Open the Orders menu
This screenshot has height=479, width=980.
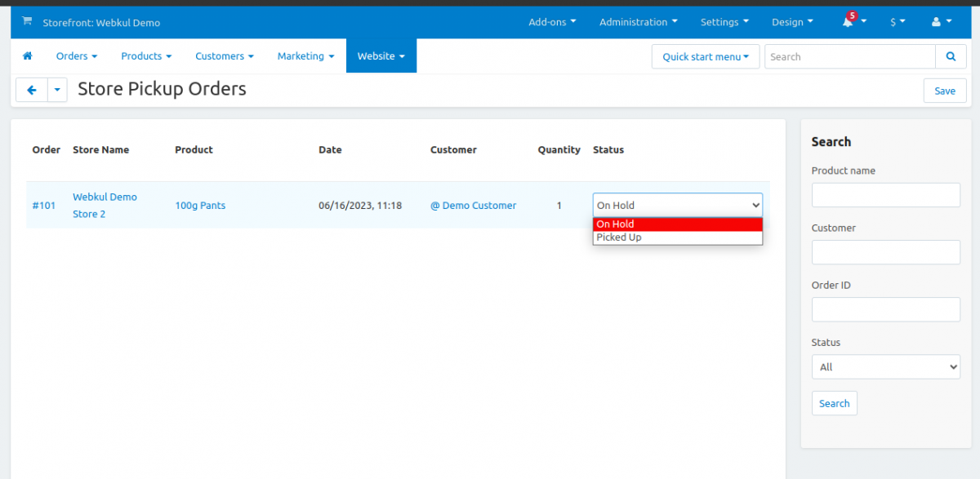pos(77,56)
